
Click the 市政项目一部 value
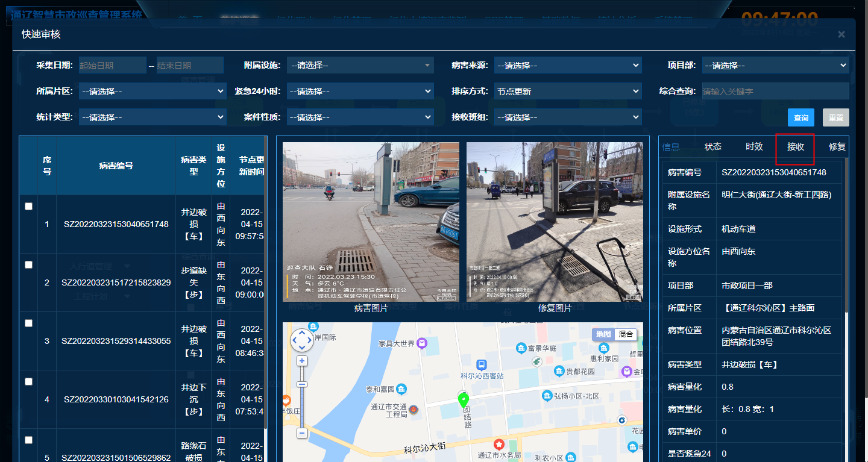747,286
